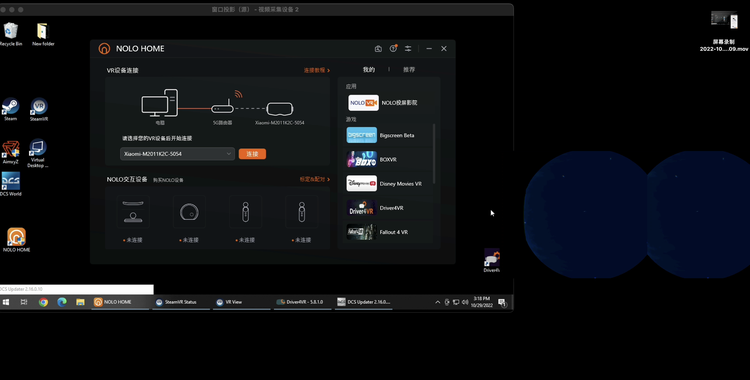750x380 pixels.
Task: Select Fallout 4 VR game entry
Action: tap(388, 232)
